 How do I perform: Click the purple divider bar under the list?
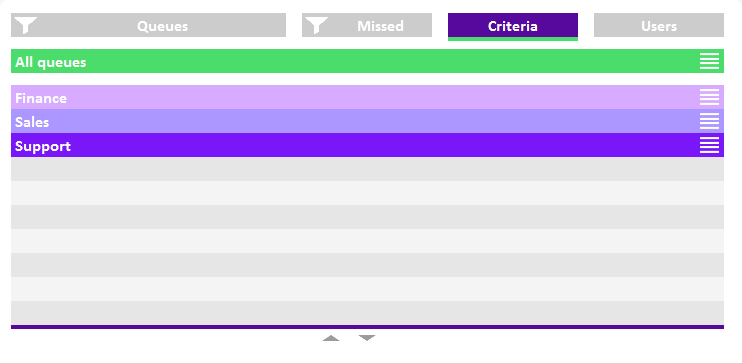click(x=367, y=327)
